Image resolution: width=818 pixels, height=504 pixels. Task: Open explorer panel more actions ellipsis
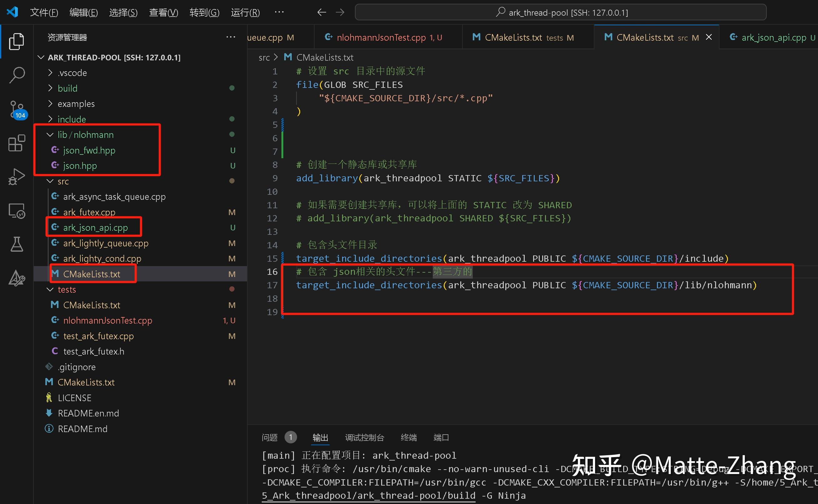pyautogui.click(x=231, y=37)
